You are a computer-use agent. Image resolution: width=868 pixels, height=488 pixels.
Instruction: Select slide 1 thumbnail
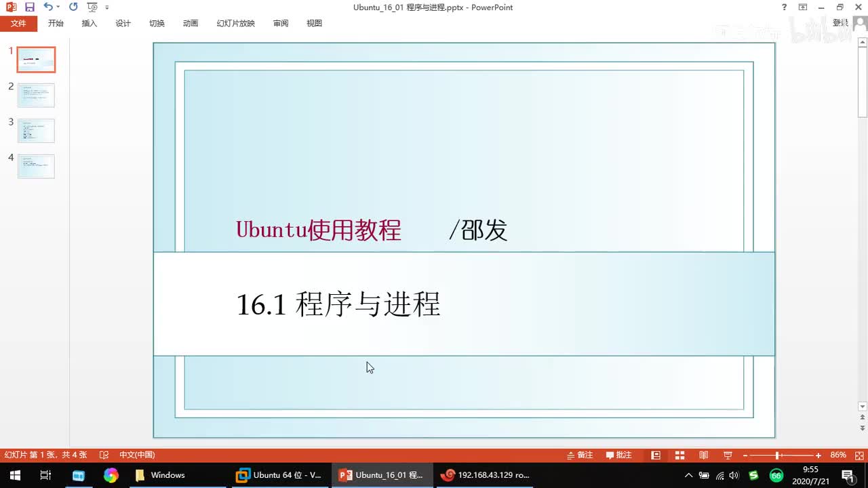tap(36, 60)
